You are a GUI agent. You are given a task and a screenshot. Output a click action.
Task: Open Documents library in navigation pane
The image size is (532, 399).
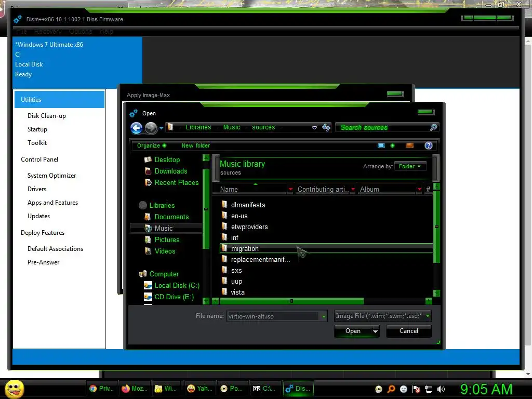coord(171,217)
